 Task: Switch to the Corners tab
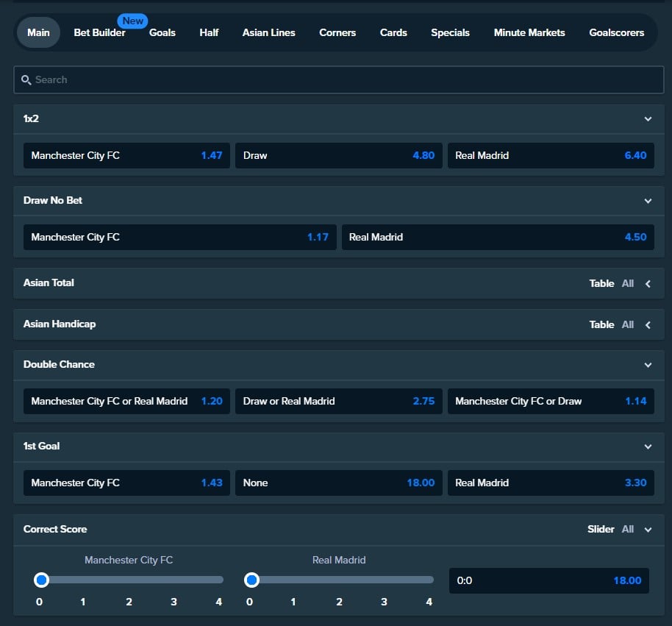337,32
